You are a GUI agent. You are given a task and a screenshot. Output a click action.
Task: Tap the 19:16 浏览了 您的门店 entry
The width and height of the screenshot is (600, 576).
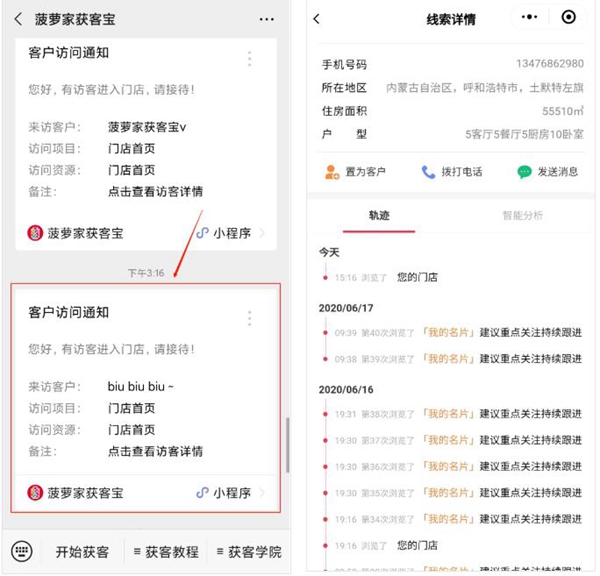click(x=386, y=545)
